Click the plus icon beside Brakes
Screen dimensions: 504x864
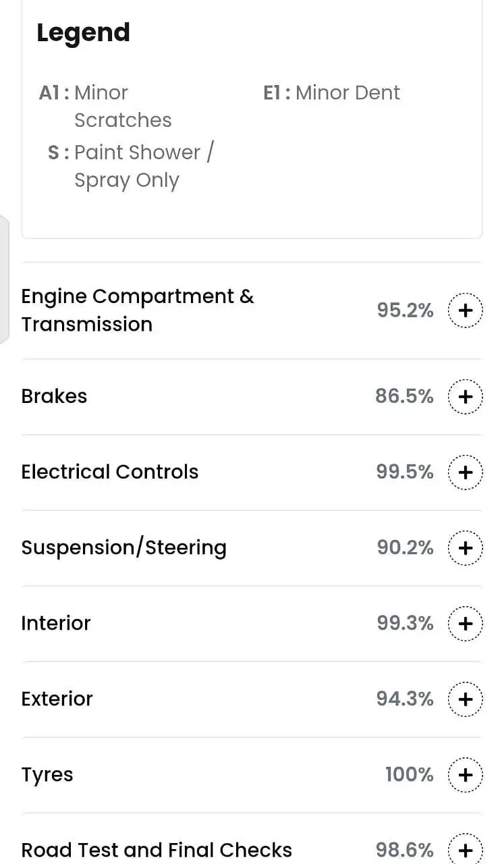[466, 396]
